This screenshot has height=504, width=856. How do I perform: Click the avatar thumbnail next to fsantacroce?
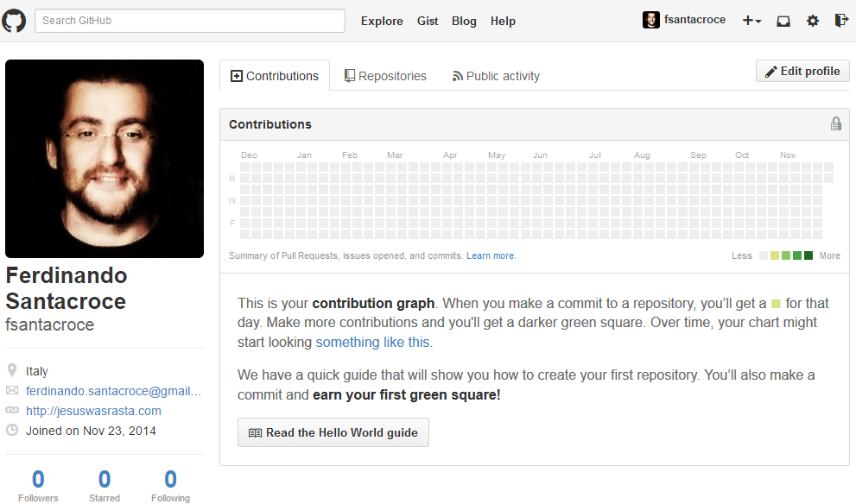pos(650,19)
